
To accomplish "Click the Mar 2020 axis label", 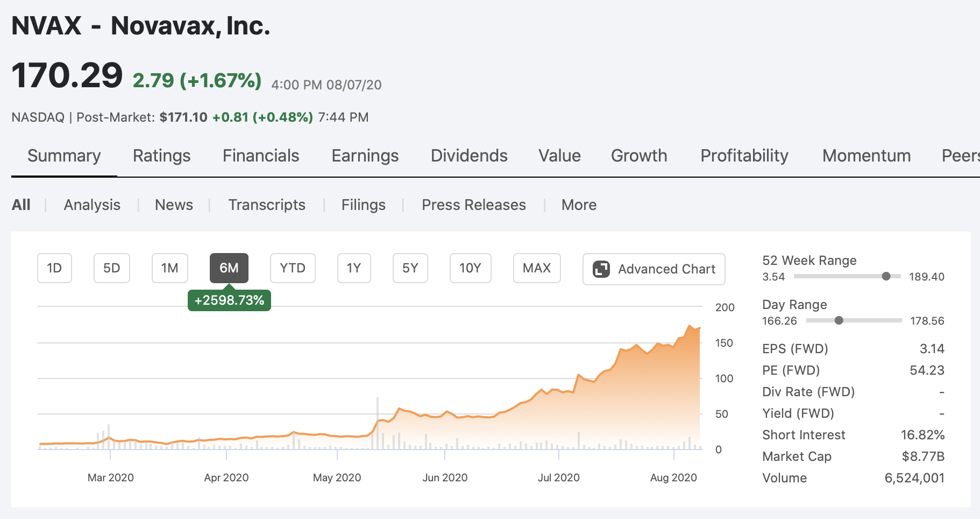I will (x=111, y=477).
